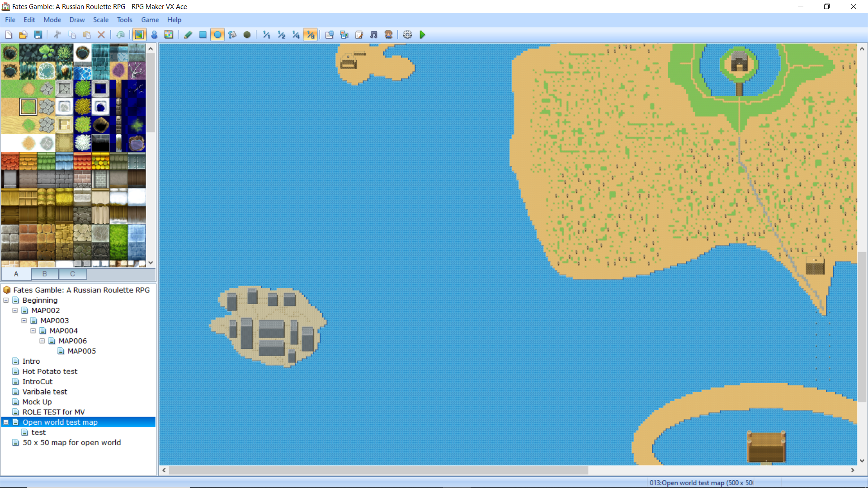Click the map horizontal scrollbar right arrow
Viewport: 868px width, 488px height.
tap(853, 470)
